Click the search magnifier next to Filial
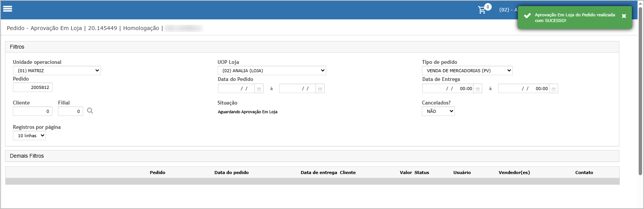Screen dimensions: 644x209 [90, 111]
